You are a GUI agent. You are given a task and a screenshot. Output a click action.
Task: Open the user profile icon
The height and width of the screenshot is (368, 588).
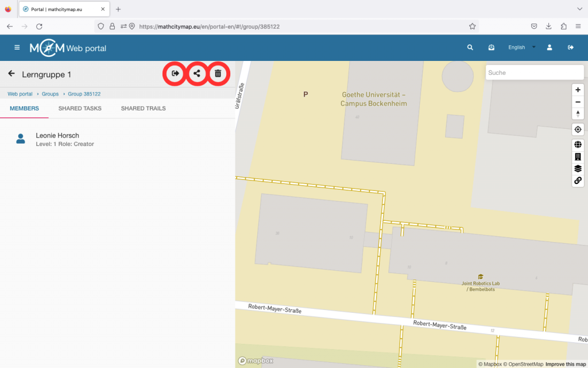[x=550, y=48]
